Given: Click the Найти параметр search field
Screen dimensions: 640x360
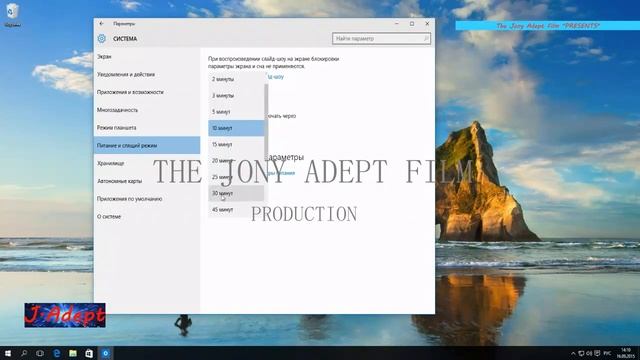Looking at the screenshot, I should coord(381,38).
